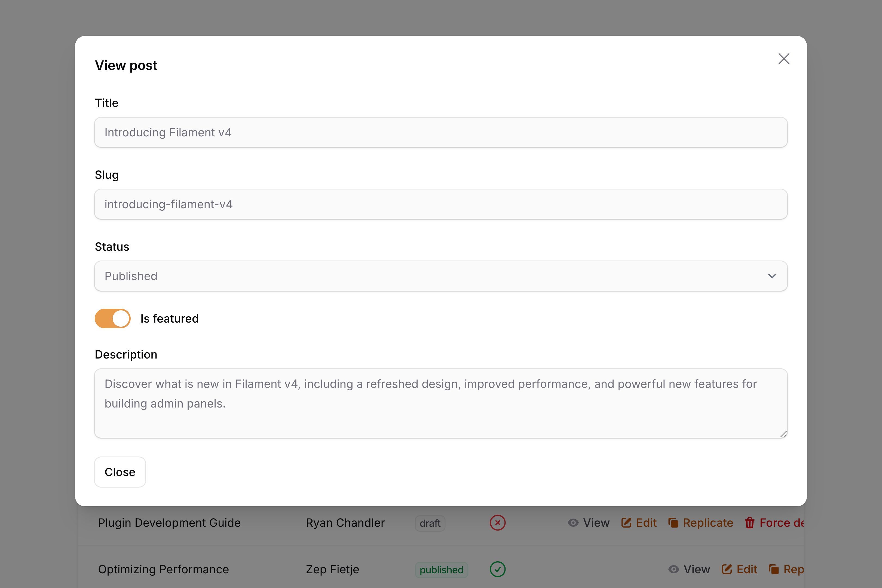The width and height of the screenshot is (882, 588).
Task: Click the copy icon in Optimizing Performance row
Action: (x=774, y=569)
